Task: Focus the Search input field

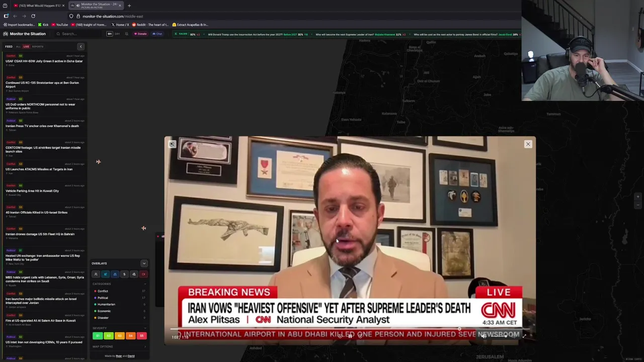Action: coord(78,34)
